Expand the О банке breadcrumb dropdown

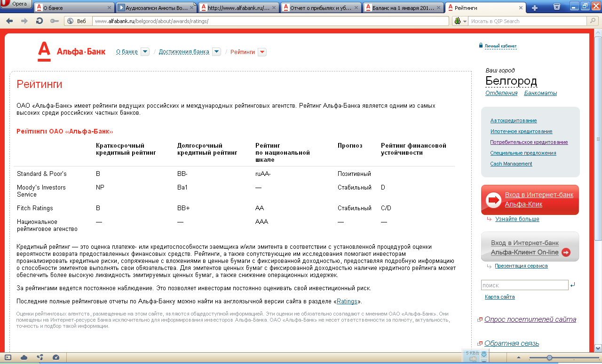145,52
